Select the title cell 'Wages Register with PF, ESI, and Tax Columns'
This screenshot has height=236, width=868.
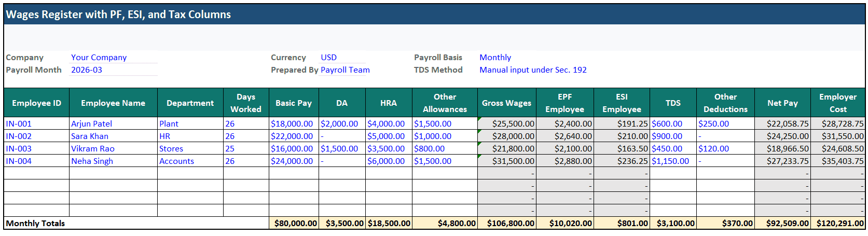[x=435, y=15]
